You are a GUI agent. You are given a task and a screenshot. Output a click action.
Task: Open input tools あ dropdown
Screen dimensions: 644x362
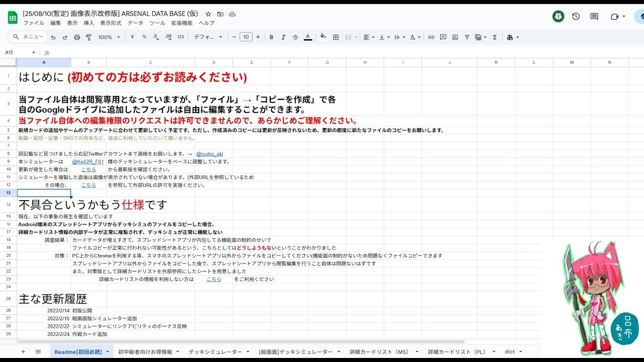(513, 37)
